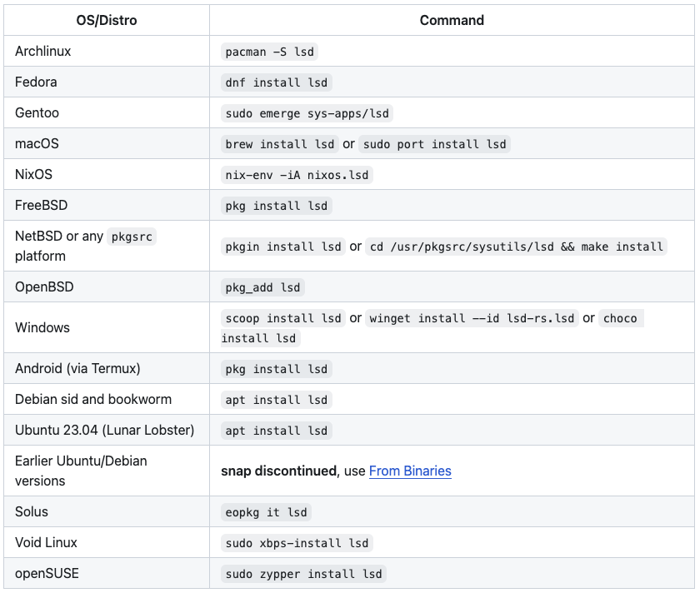The image size is (700, 593).
Task: Select the Solus row label
Action: click(x=32, y=511)
